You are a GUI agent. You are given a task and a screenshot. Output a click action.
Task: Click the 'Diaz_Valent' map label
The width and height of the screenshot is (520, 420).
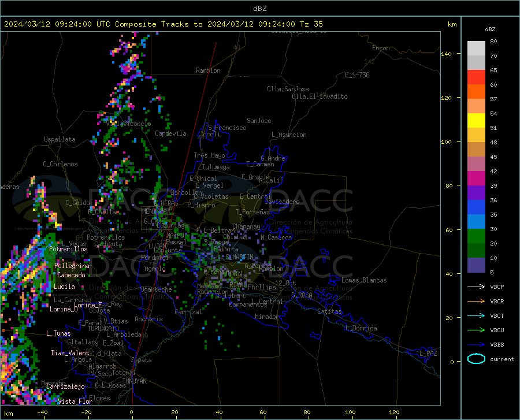pyautogui.click(x=70, y=353)
